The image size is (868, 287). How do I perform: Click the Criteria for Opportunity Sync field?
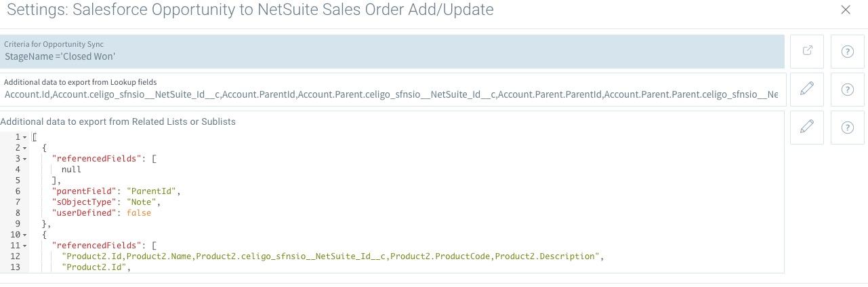point(392,52)
